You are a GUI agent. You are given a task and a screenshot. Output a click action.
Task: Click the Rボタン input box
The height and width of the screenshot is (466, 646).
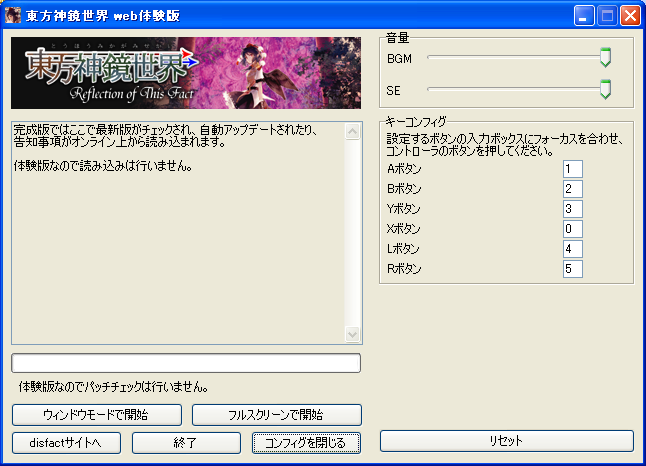point(572,268)
